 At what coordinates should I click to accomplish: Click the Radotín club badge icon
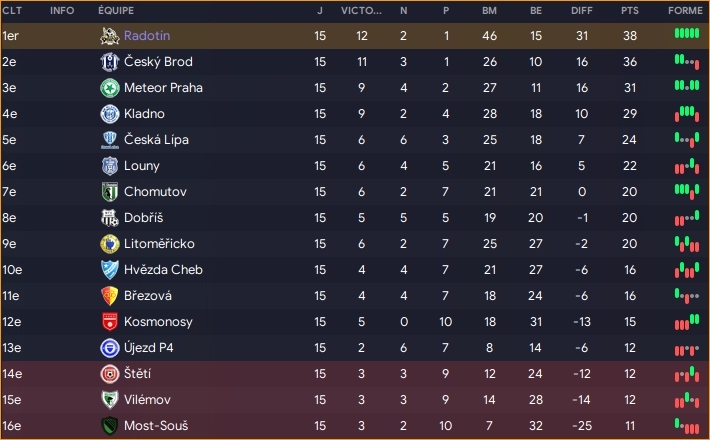(x=109, y=36)
